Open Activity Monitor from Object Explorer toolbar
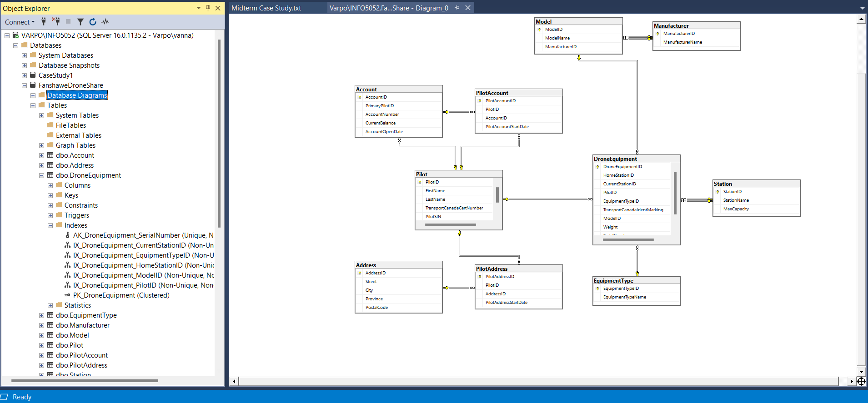 click(x=105, y=22)
